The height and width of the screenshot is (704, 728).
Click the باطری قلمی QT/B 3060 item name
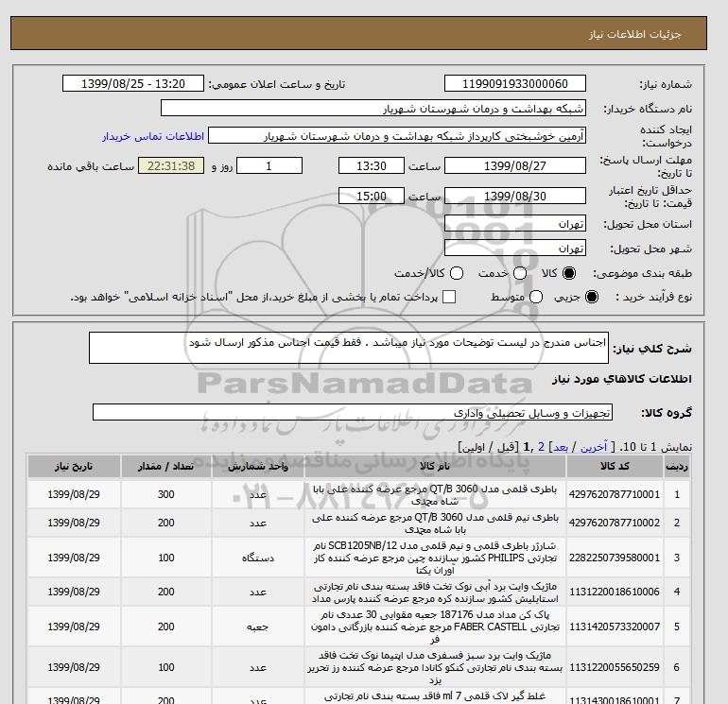[x=435, y=495]
